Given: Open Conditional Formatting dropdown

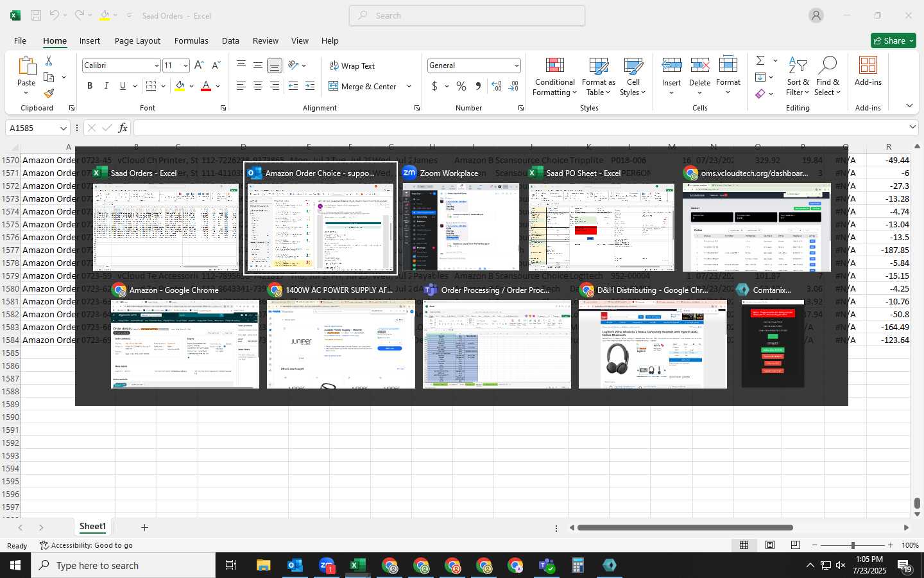Looking at the screenshot, I should (555, 77).
